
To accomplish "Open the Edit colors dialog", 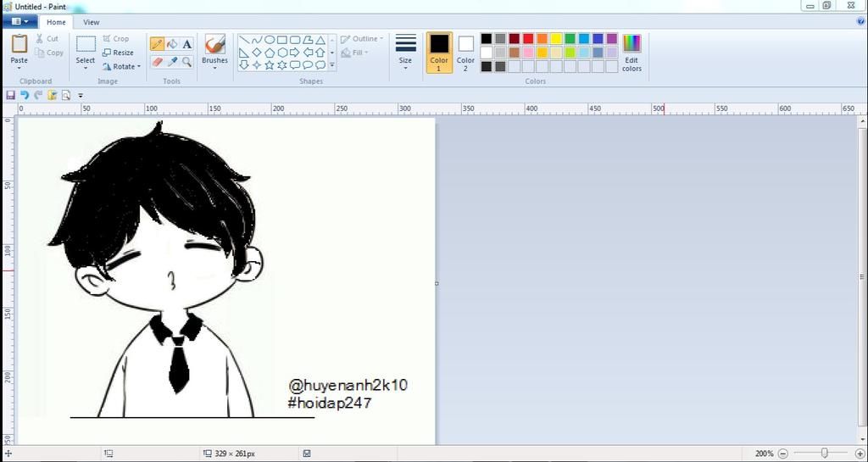I will (632, 53).
